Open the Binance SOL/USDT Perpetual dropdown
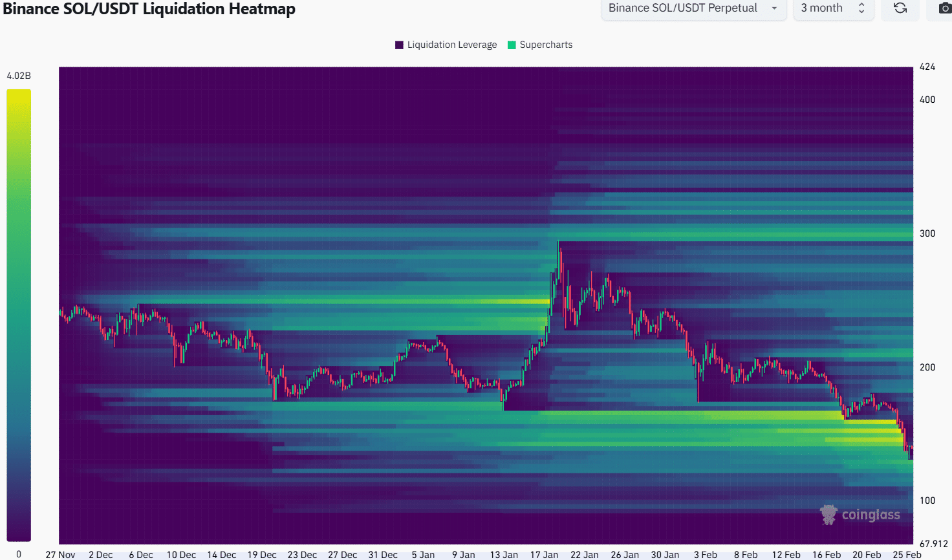Image resolution: width=952 pixels, height=560 pixels. (x=694, y=8)
